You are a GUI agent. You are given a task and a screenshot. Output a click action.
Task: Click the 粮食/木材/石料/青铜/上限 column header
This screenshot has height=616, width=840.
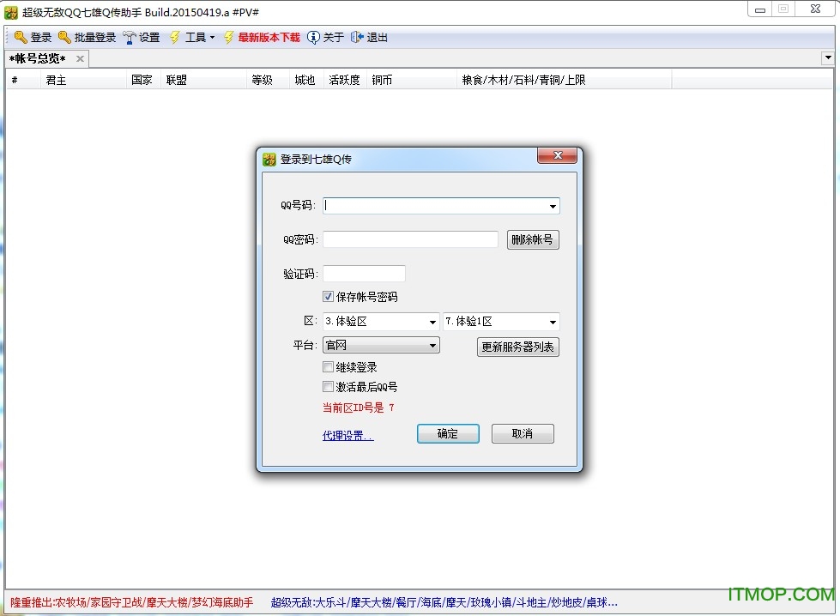point(564,80)
